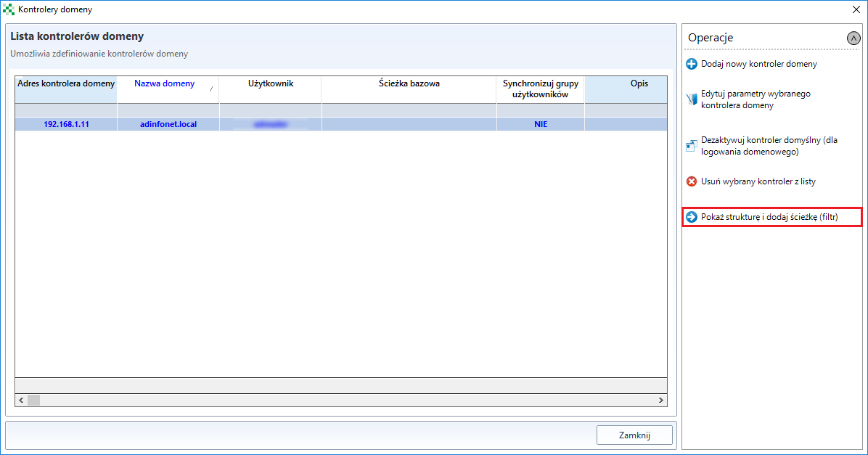Click the edit parameters icon in Operacje

click(x=692, y=99)
